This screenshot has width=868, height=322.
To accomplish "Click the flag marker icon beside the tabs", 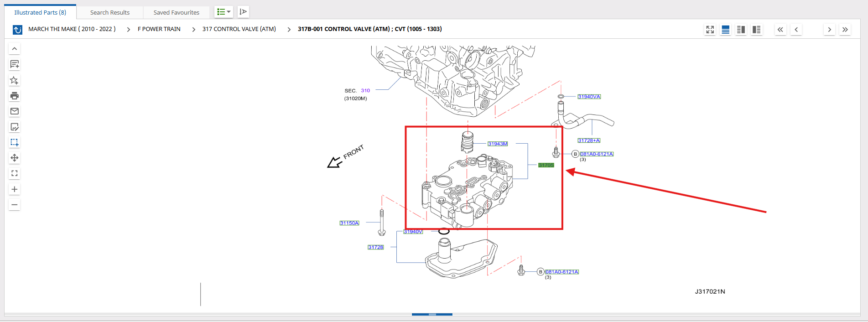I will click(x=243, y=12).
